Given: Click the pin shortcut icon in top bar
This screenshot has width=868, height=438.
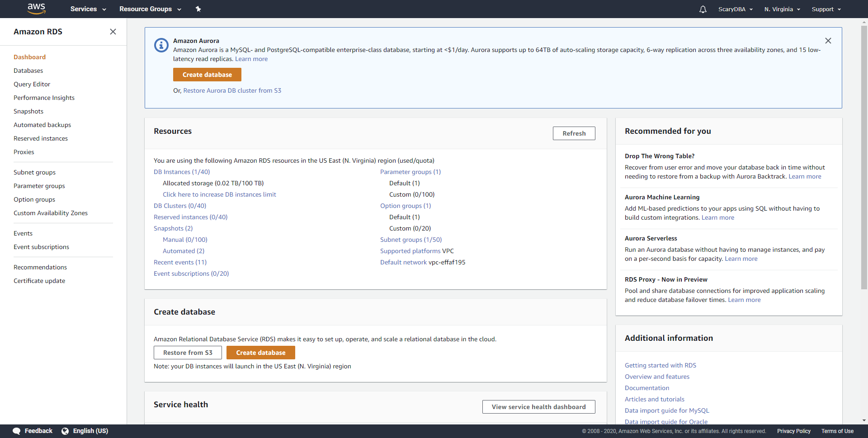Looking at the screenshot, I should [x=198, y=9].
